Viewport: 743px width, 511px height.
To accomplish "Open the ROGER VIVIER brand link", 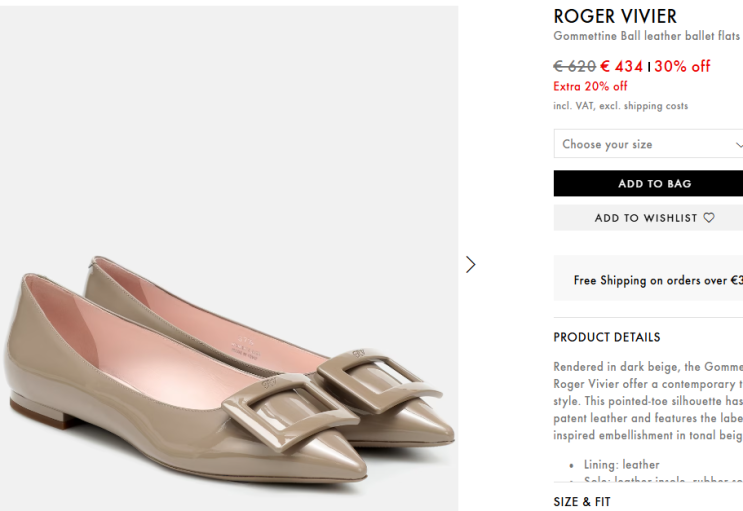I will pos(615,16).
